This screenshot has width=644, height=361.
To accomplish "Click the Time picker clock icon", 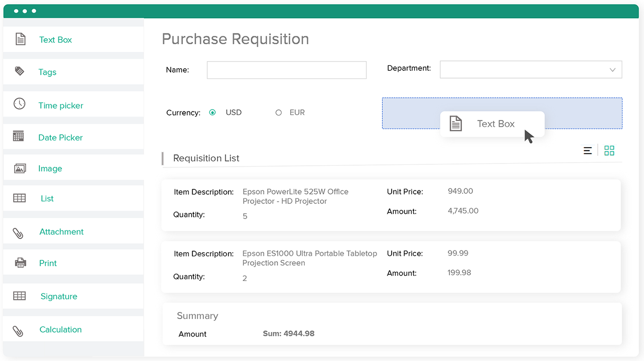I will [x=20, y=104].
